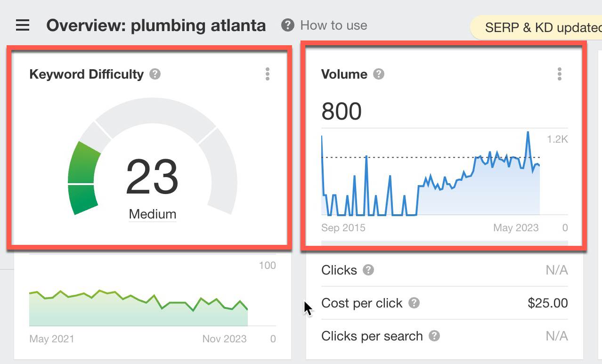
Task: Click the Clicks per search help icon
Action: click(434, 336)
